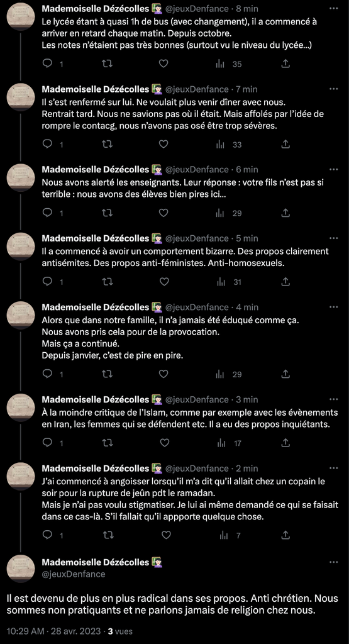The height and width of the screenshot is (644, 349).
Task: Share the tweet about the lycée bus ride
Action: click(x=286, y=64)
